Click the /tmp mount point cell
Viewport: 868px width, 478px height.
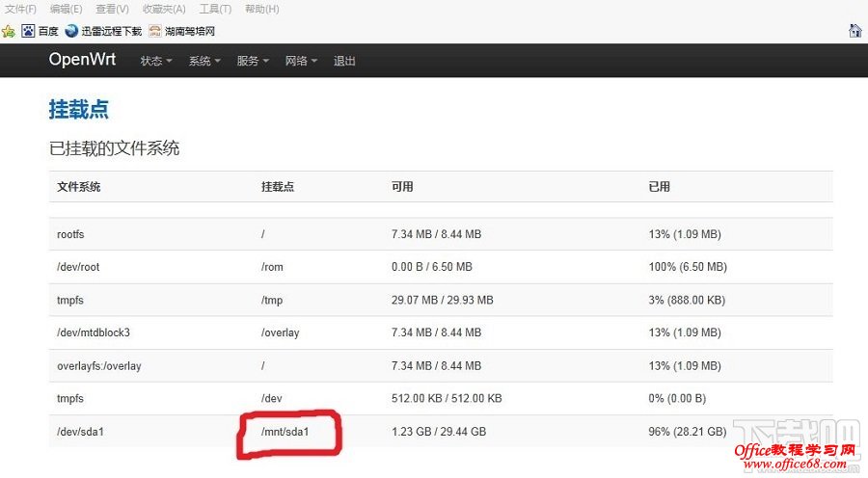point(272,300)
